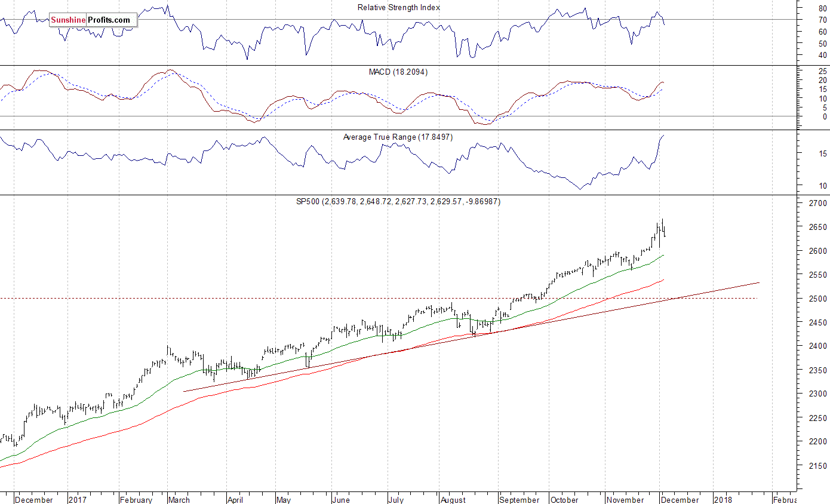Click the 2500 price scale value
The image size is (830, 504).
point(819,299)
